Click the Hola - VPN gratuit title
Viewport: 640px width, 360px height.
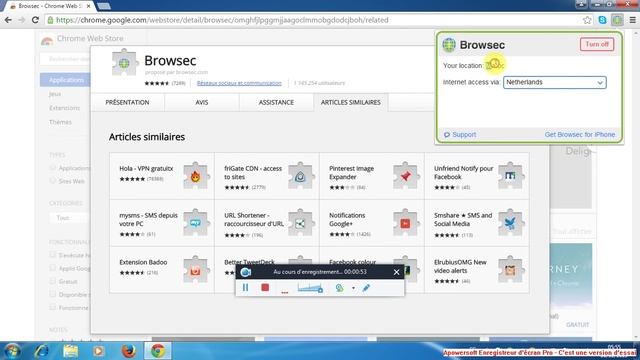[146, 168]
